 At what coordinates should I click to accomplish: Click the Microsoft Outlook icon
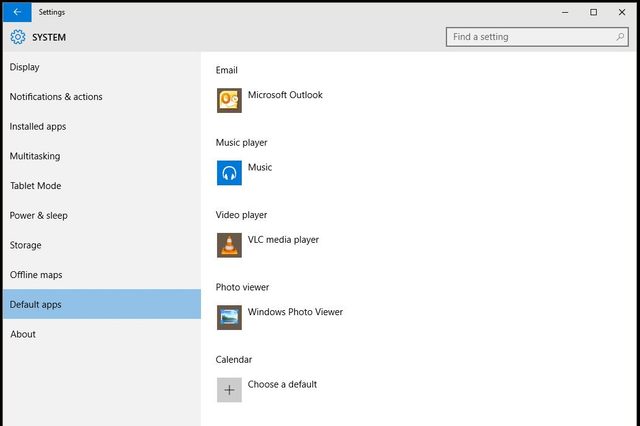click(229, 100)
